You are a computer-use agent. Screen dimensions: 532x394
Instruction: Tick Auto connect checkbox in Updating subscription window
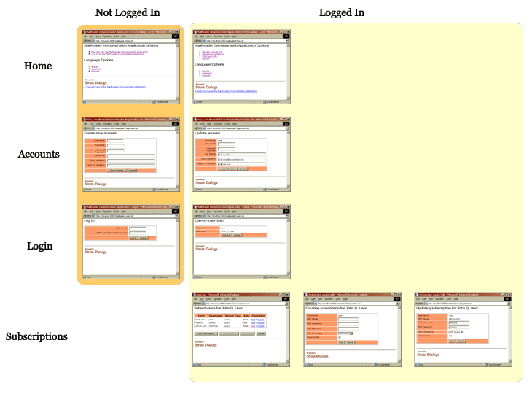(x=450, y=336)
